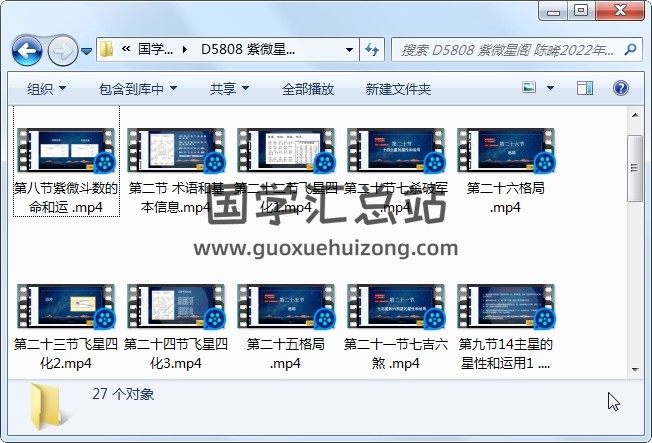Toggle the preview pane icon
This screenshot has height=443, width=652.
pos(585,88)
